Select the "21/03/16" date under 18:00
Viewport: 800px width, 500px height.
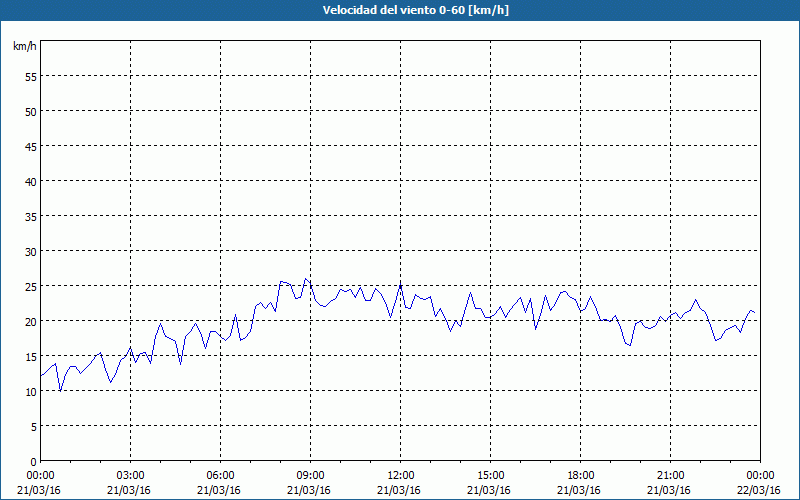pyautogui.click(x=579, y=491)
